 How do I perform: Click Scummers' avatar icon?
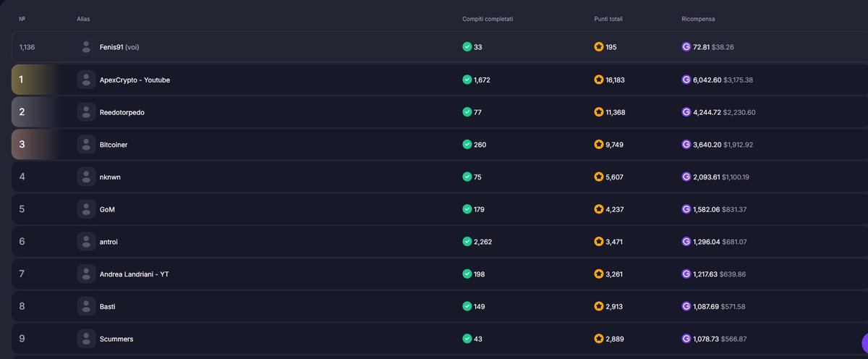coord(87,339)
